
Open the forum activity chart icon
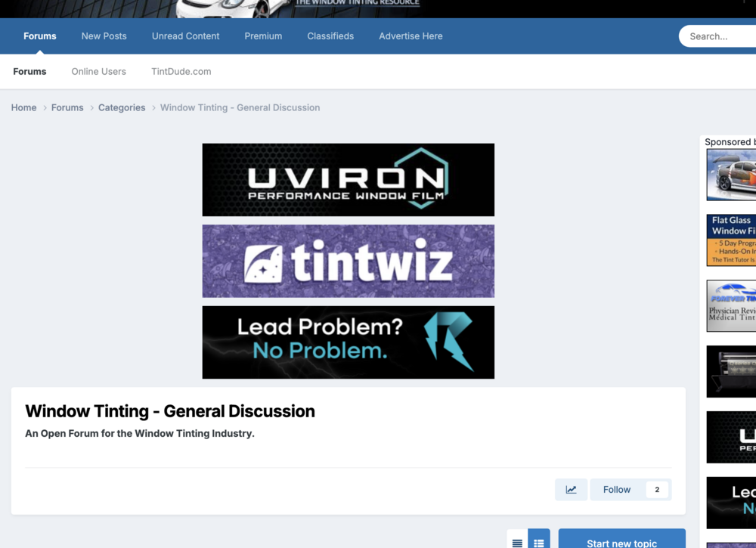tap(571, 489)
